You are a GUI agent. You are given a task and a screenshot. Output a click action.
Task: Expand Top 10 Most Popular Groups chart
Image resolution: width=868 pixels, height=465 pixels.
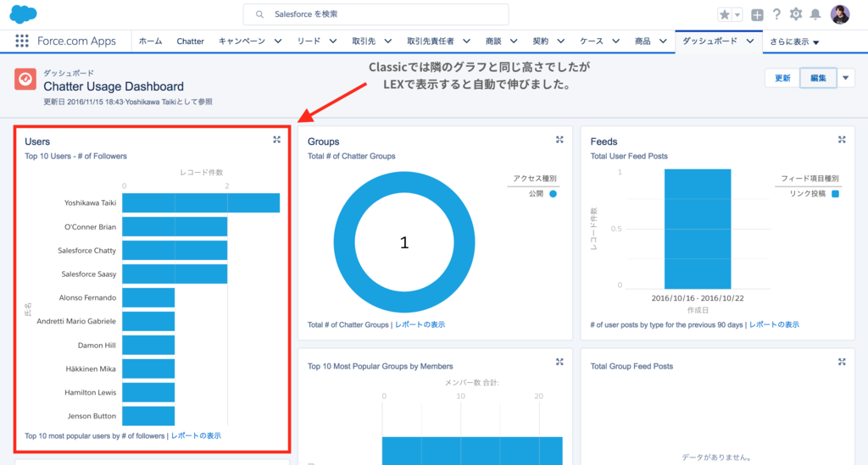pos(559,362)
